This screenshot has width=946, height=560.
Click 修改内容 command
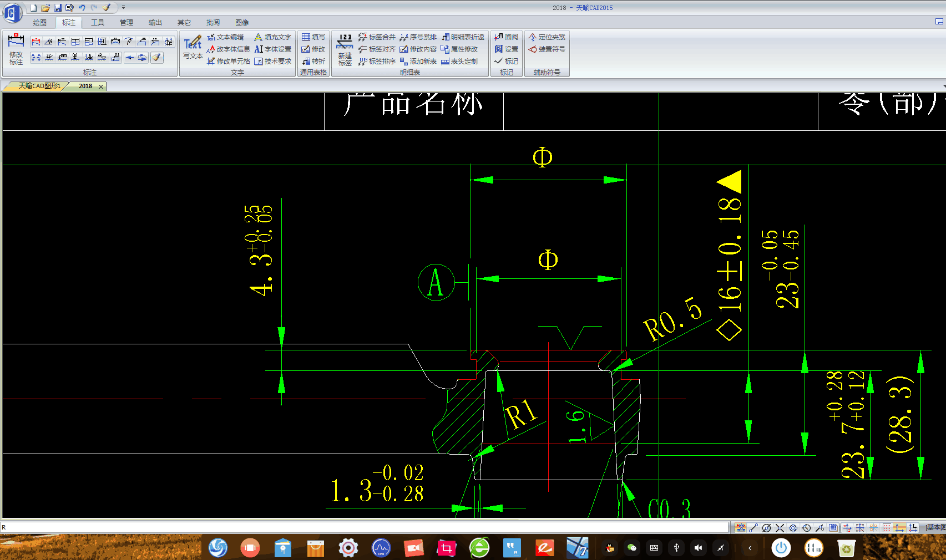pos(418,49)
